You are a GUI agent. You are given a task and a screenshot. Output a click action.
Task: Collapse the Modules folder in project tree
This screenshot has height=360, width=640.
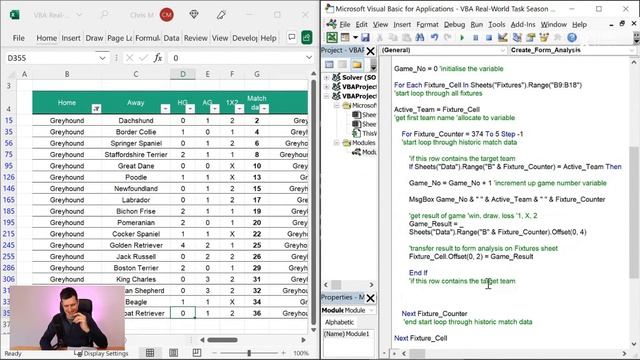pyautogui.click(x=336, y=142)
